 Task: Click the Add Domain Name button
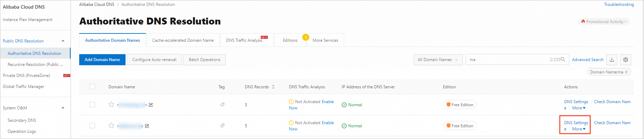tap(102, 60)
